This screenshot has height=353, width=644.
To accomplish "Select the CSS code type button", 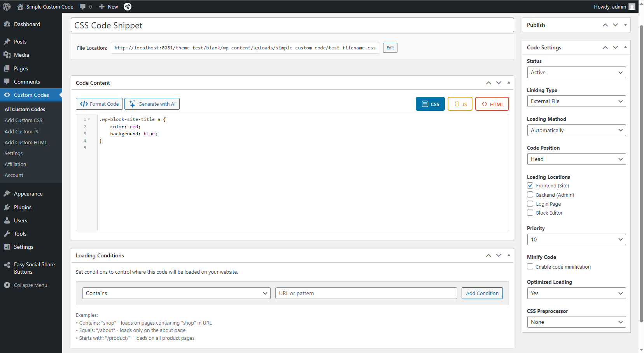I will point(430,104).
